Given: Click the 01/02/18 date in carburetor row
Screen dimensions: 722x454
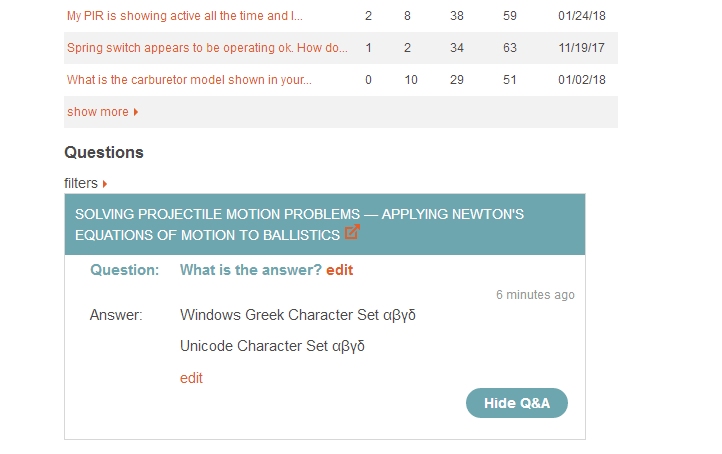Looking at the screenshot, I should coord(582,80).
